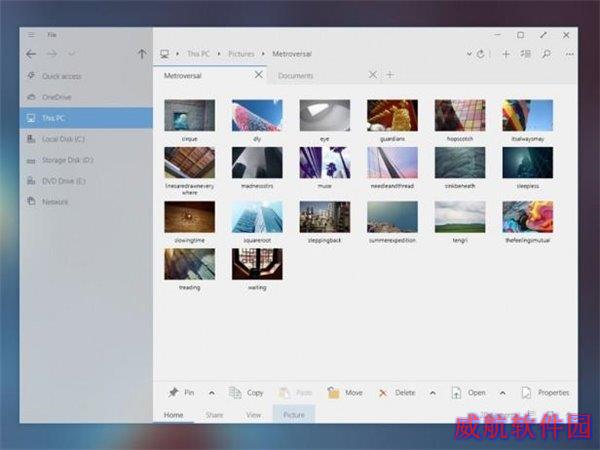Close the Metroversal tab
The image size is (600, 450).
coord(259,75)
